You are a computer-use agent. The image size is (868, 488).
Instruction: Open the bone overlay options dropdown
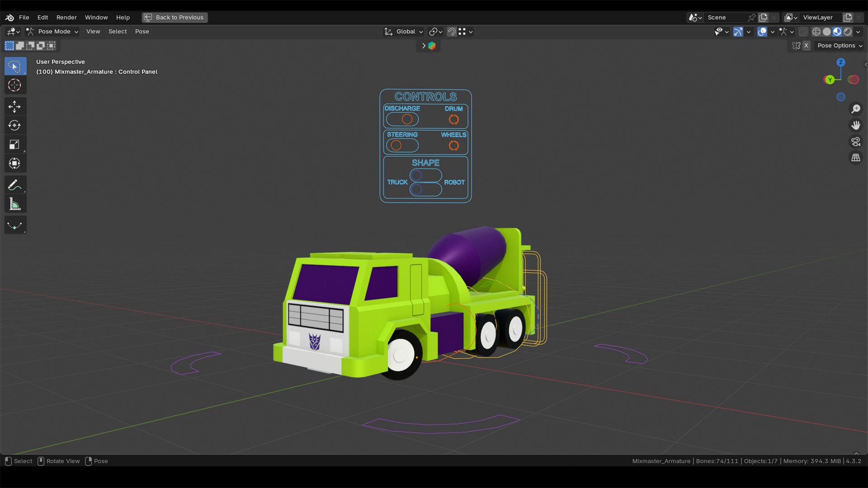(x=787, y=32)
